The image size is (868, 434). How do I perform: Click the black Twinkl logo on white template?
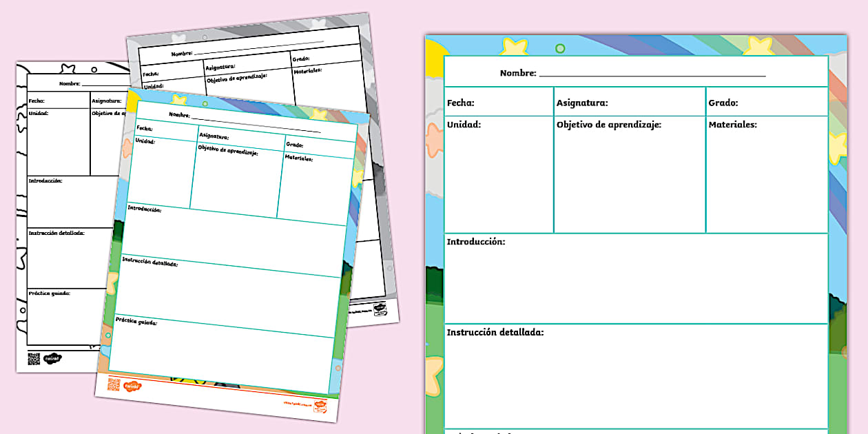(x=53, y=358)
